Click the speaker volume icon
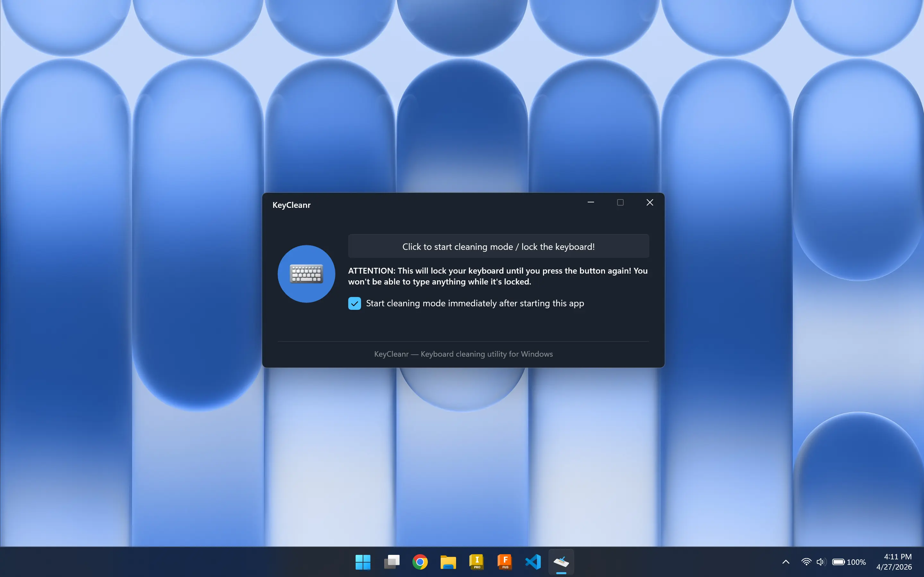Image resolution: width=924 pixels, height=577 pixels. (821, 562)
